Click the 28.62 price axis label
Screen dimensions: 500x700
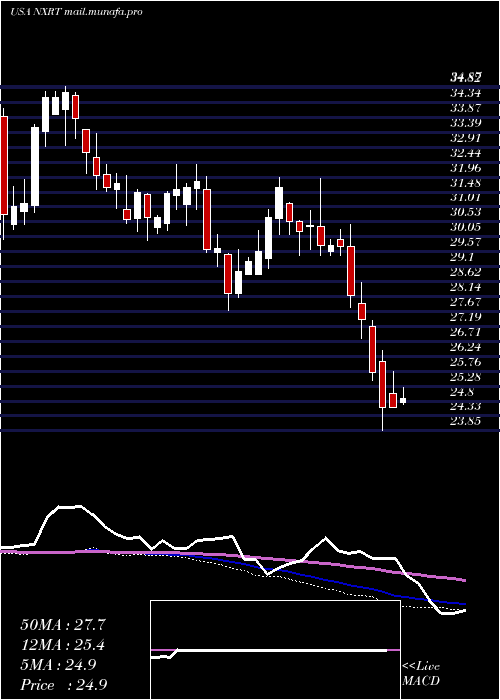pyautogui.click(x=465, y=272)
